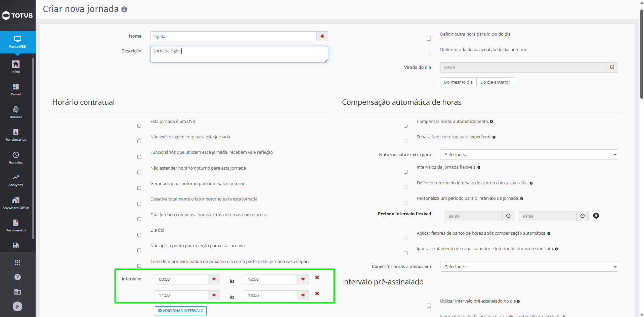Check Ignorar tratamento de carga do sindicato
This screenshot has height=317, width=644.
pyautogui.click(x=405, y=253)
